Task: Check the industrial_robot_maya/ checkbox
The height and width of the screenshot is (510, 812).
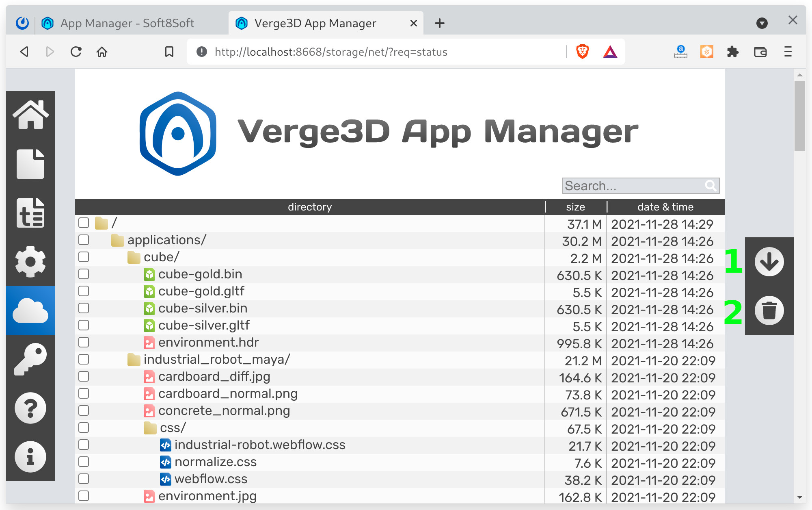Action: 84,359
